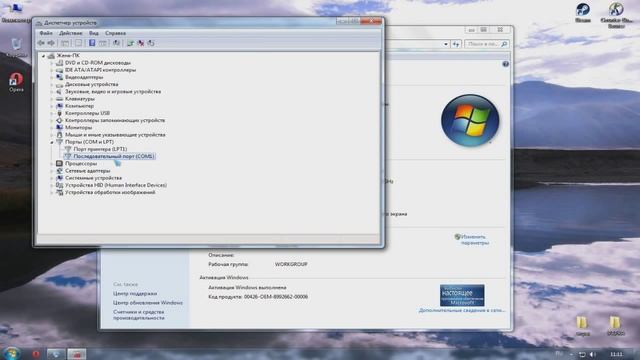Expand the Дисковые устройства node

click(52, 84)
